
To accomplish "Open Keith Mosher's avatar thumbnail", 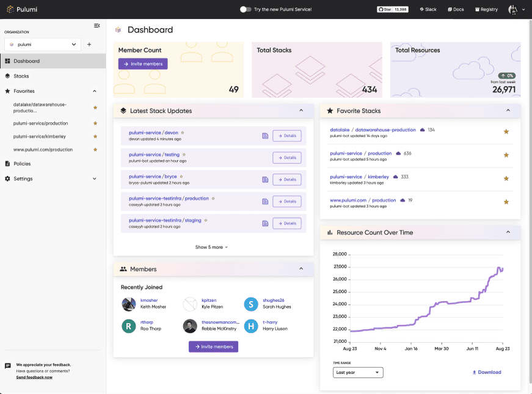I will [128, 304].
